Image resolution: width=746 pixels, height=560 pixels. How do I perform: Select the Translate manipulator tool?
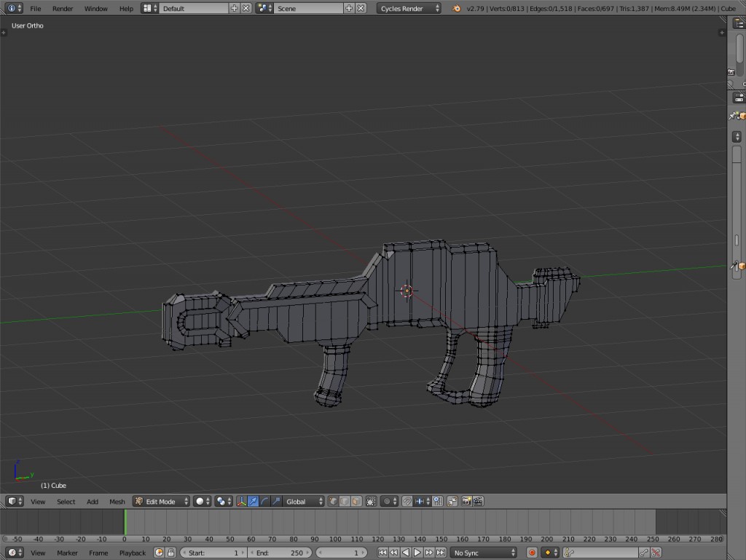point(252,501)
